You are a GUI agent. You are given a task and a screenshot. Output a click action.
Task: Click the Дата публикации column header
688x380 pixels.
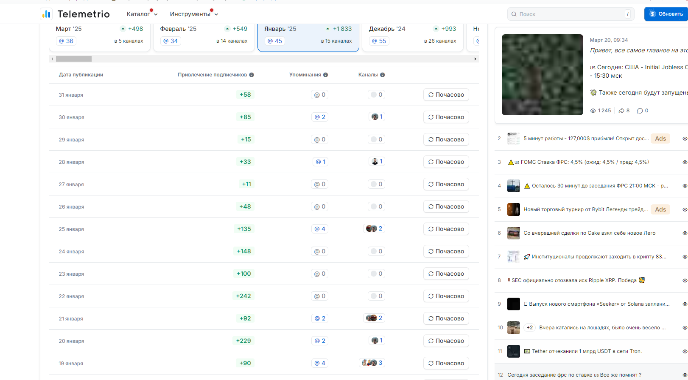click(x=81, y=75)
